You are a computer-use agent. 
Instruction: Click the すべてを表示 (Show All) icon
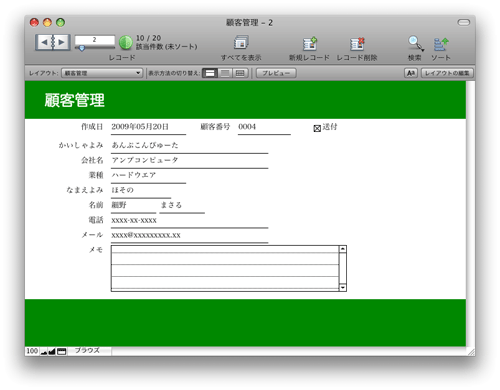point(241,43)
